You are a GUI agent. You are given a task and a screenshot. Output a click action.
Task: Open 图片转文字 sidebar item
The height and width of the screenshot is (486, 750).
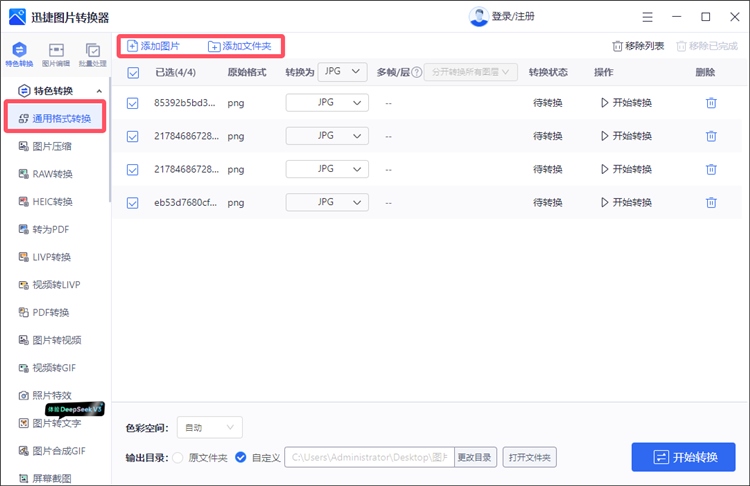click(50, 423)
